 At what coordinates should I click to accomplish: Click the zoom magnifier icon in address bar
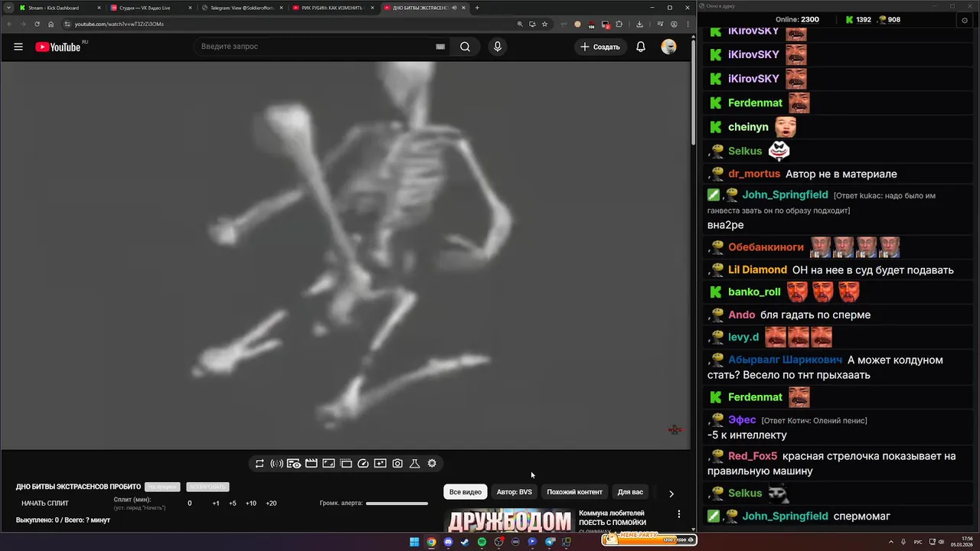tap(521, 24)
